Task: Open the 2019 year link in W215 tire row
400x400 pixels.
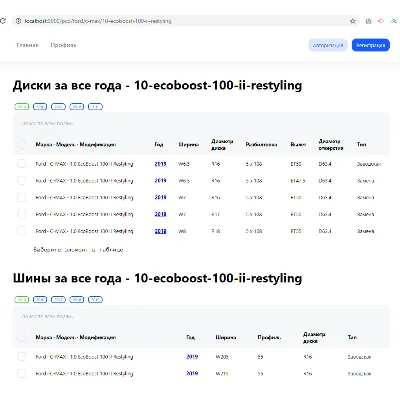Action: (192, 373)
